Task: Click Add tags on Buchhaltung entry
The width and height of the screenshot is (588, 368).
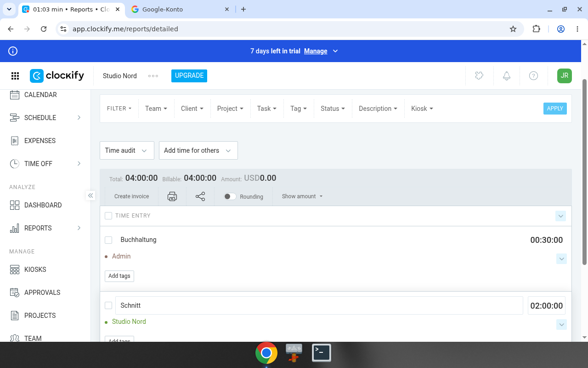Action: pos(119,276)
